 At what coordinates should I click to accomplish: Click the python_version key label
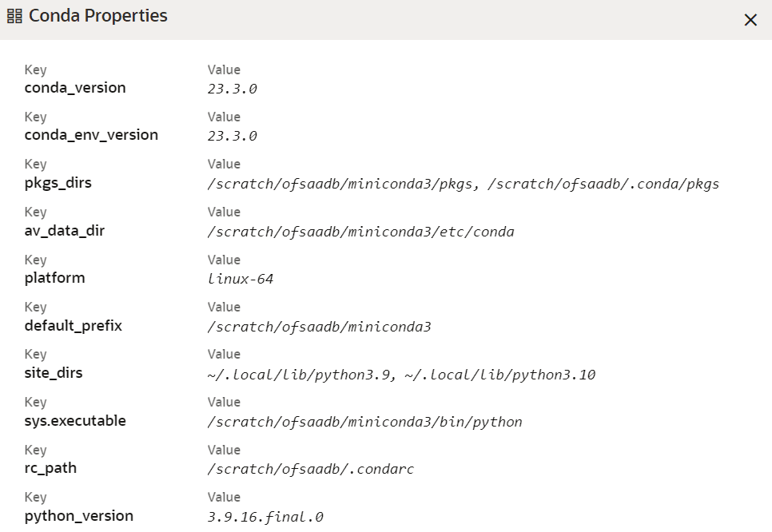point(78,515)
